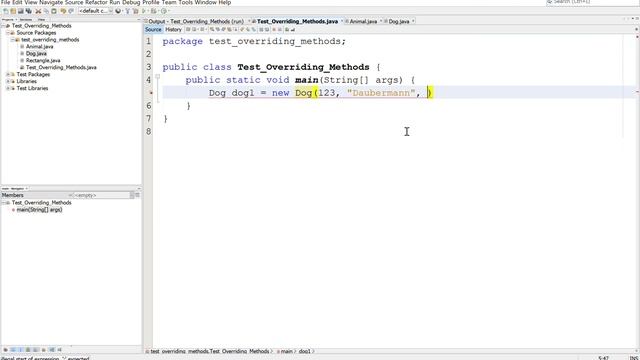Click the History view button

tap(173, 29)
